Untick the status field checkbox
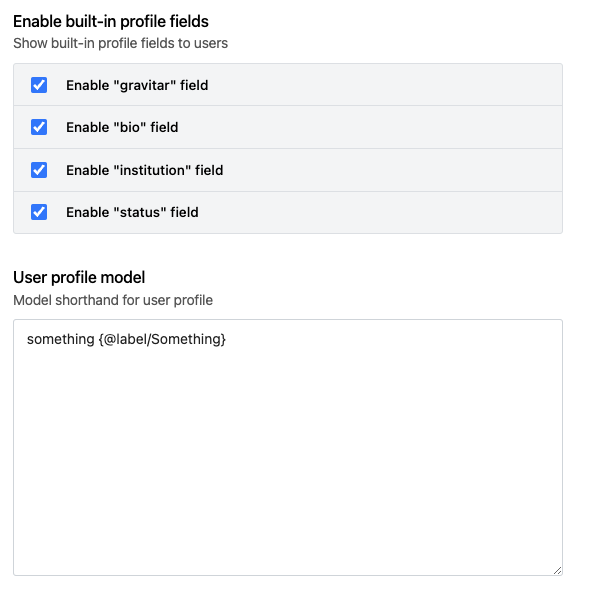Screen dimensions: 590x591 click(x=39, y=212)
